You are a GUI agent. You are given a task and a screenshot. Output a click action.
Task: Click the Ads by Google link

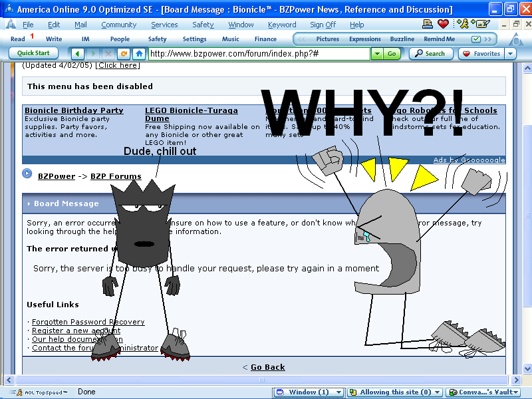469,160
